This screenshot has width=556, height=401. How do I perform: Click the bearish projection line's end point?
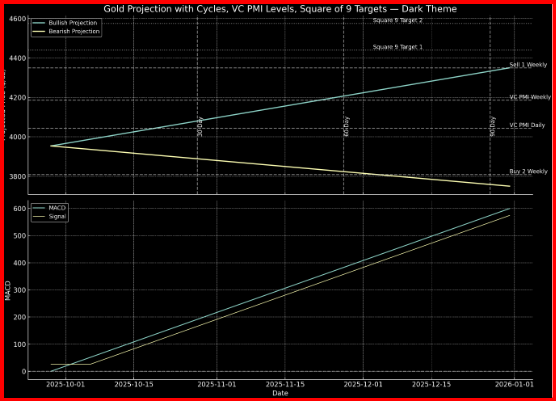coord(510,186)
